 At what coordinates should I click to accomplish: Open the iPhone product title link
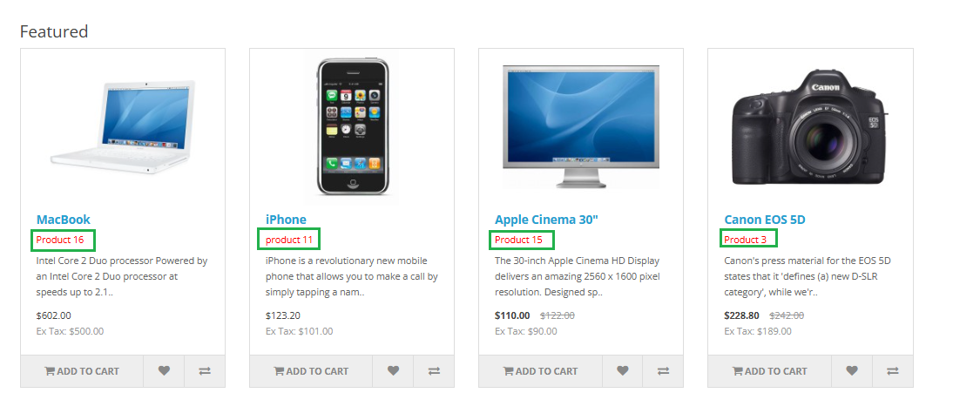(x=286, y=220)
